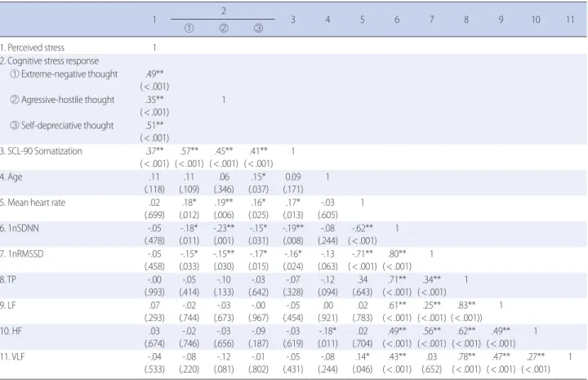Click the ".80**" correlation value
588x380 pixels.
397,254
